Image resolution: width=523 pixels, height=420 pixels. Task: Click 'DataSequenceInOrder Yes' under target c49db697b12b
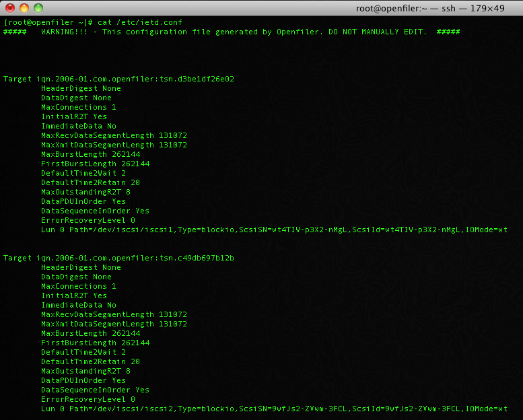95,390
